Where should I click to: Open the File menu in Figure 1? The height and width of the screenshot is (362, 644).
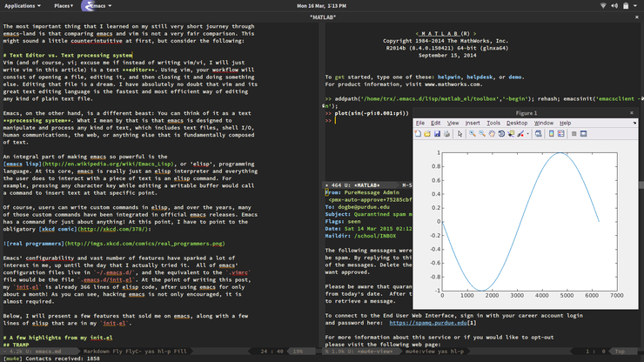[x=420, y=123]
